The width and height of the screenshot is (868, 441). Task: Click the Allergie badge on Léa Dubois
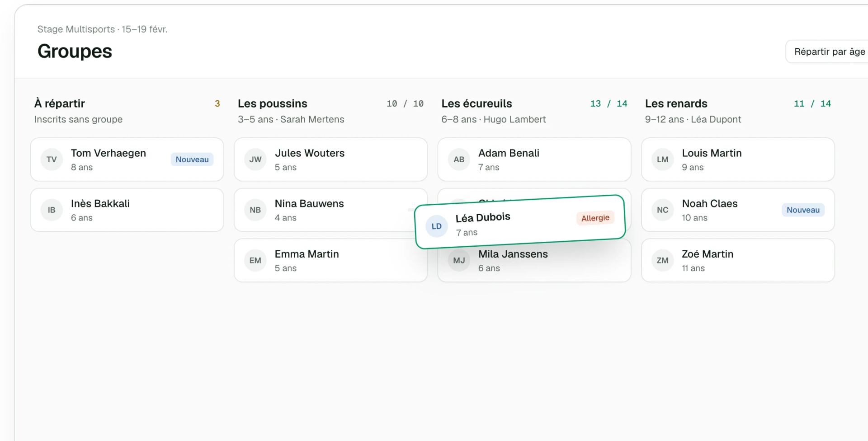595,218
